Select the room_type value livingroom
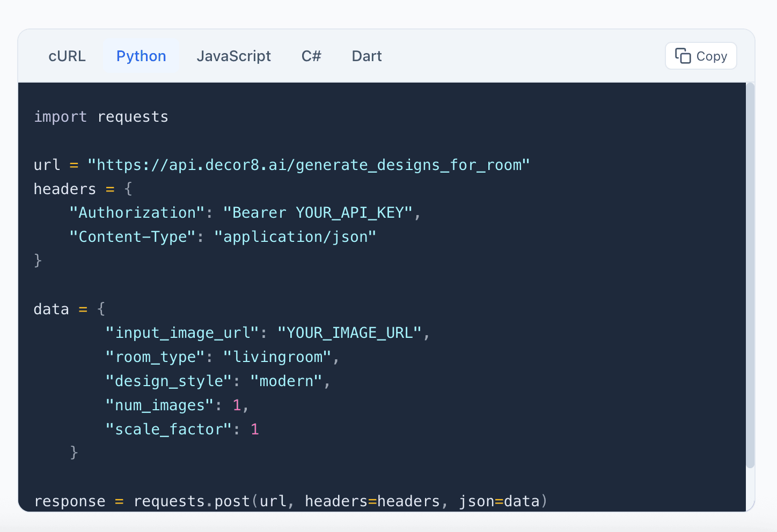Viewport: 777px width, 532px height. pyautogui.click(x=279, y=357)
